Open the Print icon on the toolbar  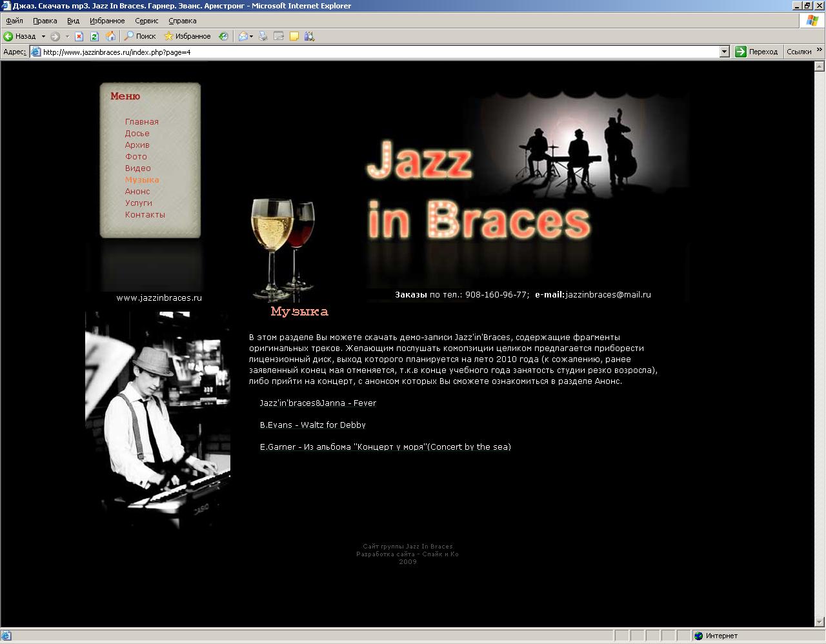[263, 36]
